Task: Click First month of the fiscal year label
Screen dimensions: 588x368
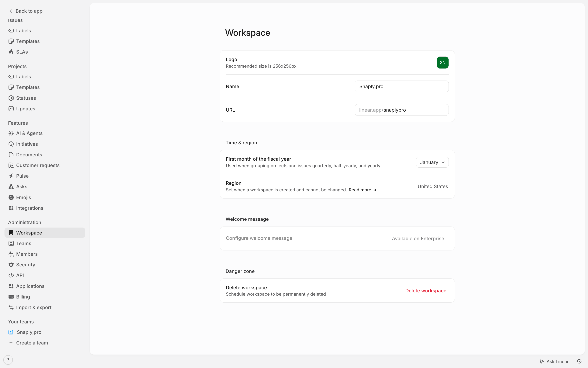Action: 258,159
